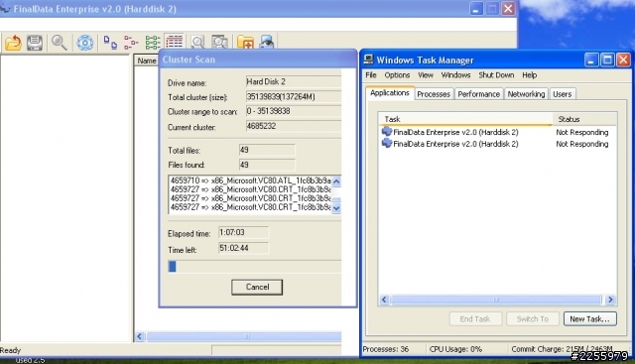The height and width of the screenshot is (364, 635).
Task: Click the Task Manager title bar icon
Action: click(368, 60)
